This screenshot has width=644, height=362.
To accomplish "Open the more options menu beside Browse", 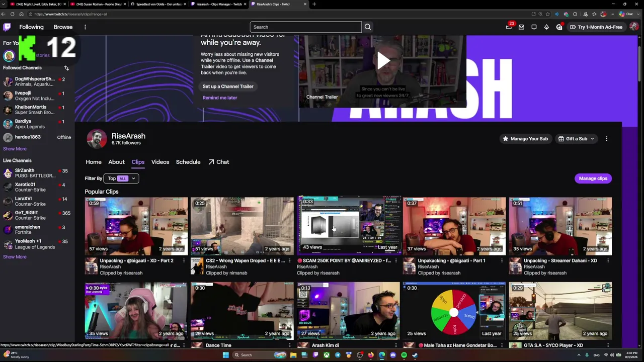I will pyautogui.click(x=85, y=27).
